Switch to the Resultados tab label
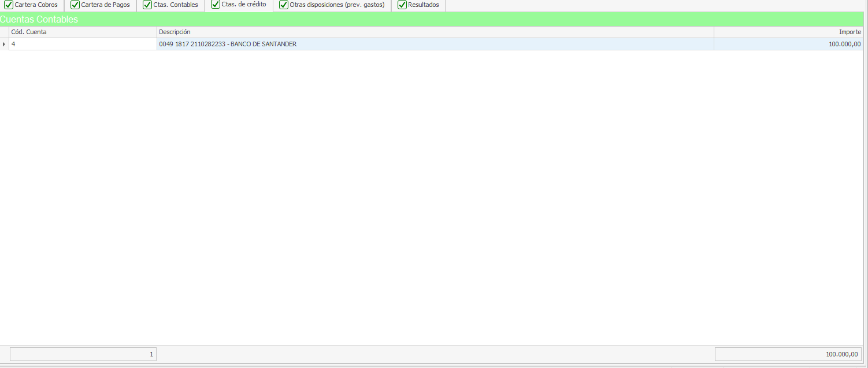This screenshot has width=868, height=368. [x=423, y=5]
